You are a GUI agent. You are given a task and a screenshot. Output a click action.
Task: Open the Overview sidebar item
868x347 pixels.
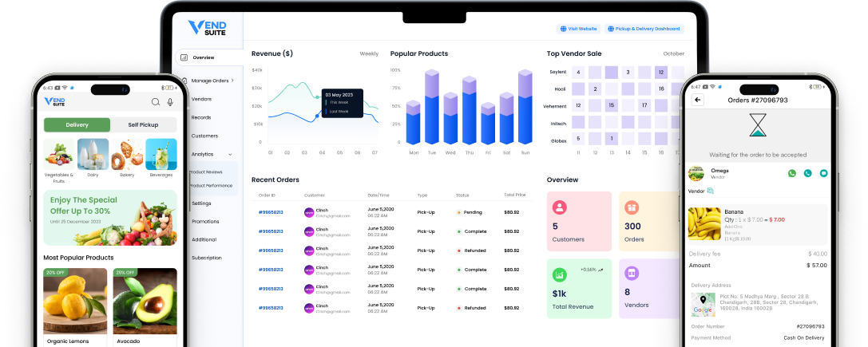coord(203,57)
